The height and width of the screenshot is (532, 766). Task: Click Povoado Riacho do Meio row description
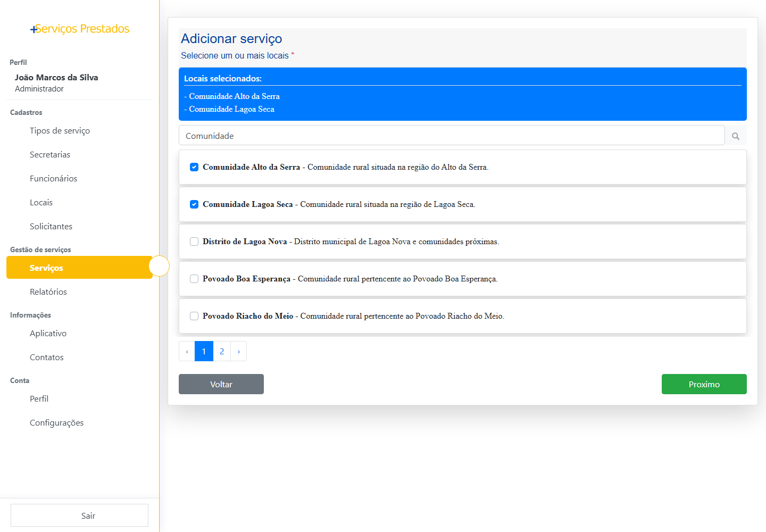point(402,316)
